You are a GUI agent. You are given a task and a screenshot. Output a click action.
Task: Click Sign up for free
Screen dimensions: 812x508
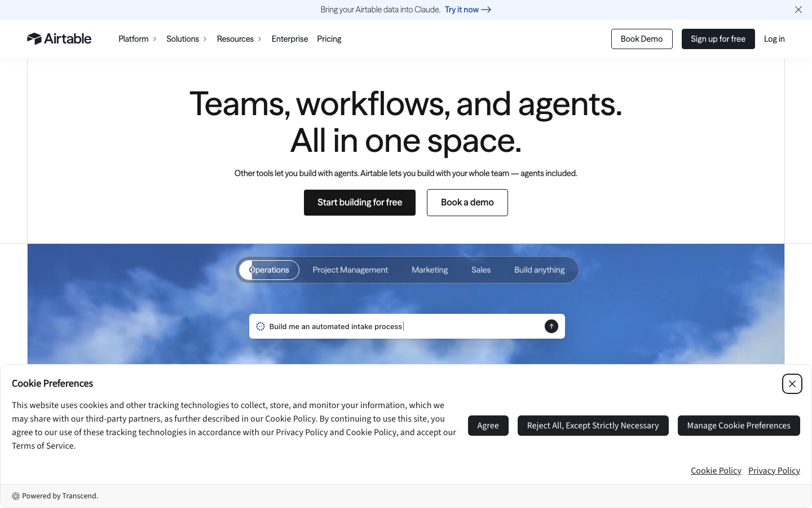[x=718, y=39]
